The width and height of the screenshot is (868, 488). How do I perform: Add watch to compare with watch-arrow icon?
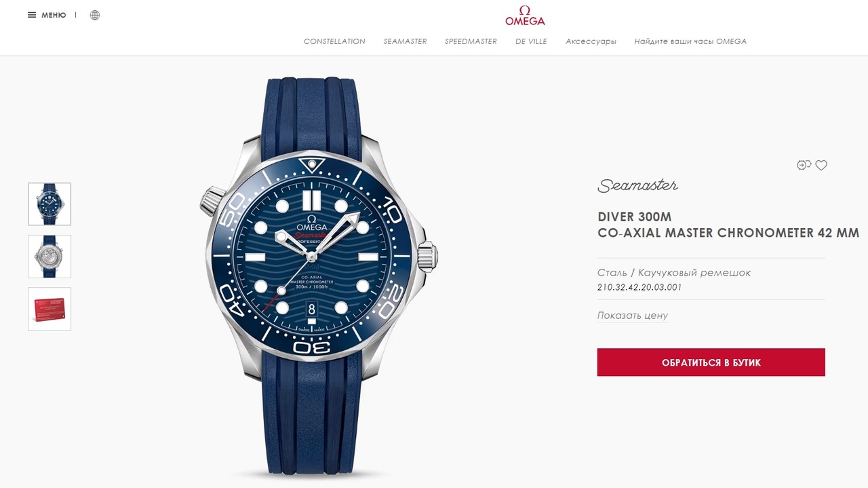click(x=804, y=165)
